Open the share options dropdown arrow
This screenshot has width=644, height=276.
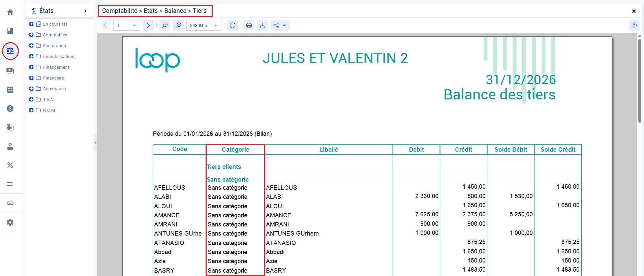pyautogui.click(x=284, y=25)
